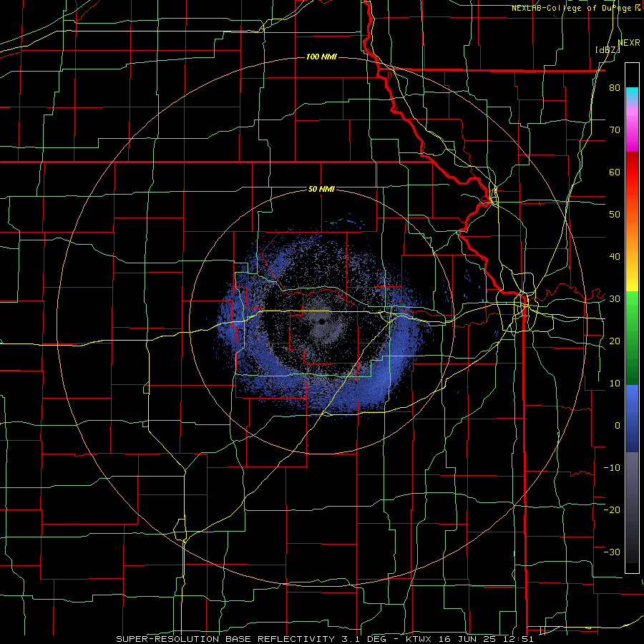Click the green segment of the color bar
This screenshot has width=644, height=644.
click(632, 338)
